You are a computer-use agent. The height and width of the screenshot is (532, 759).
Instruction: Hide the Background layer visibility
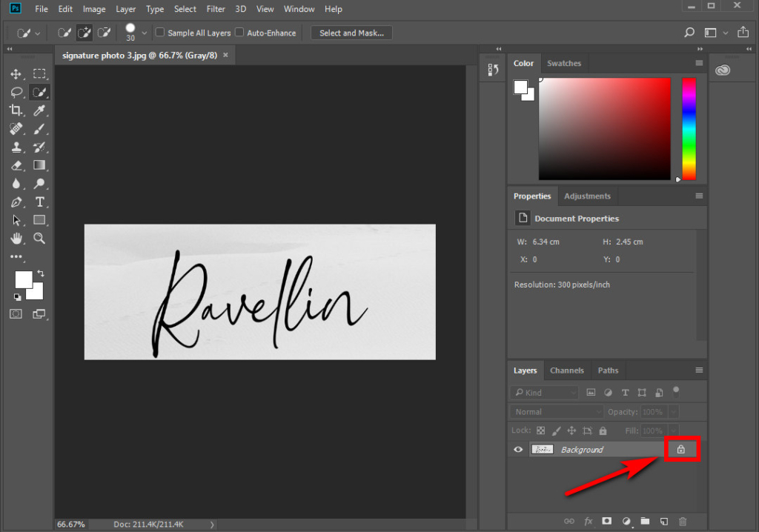pos(517,449)
